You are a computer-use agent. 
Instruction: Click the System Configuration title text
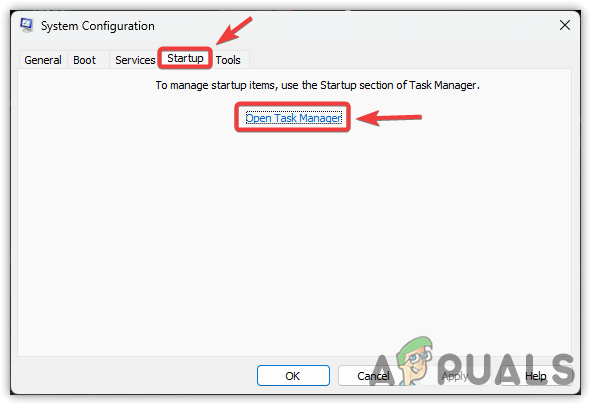click(x=98, y=26)
